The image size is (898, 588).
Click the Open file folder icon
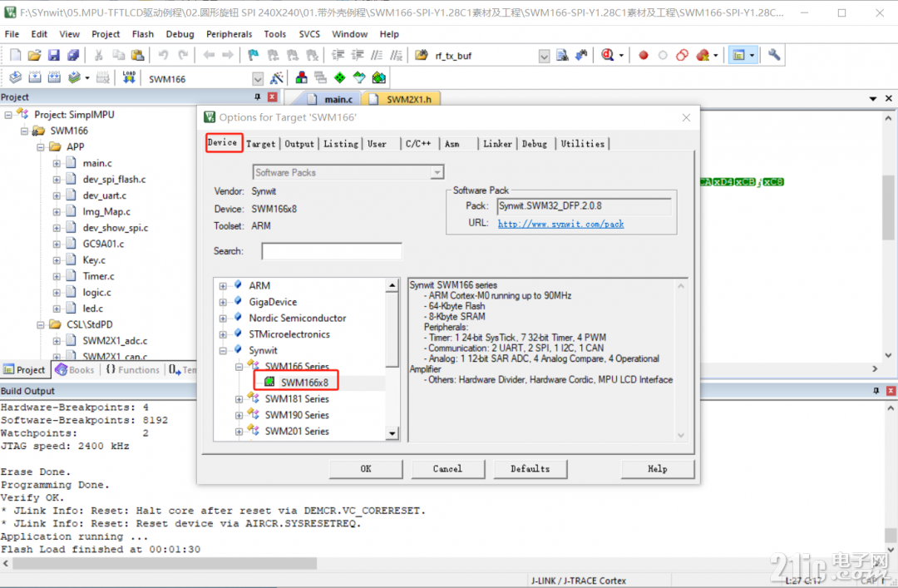[34, 55]
